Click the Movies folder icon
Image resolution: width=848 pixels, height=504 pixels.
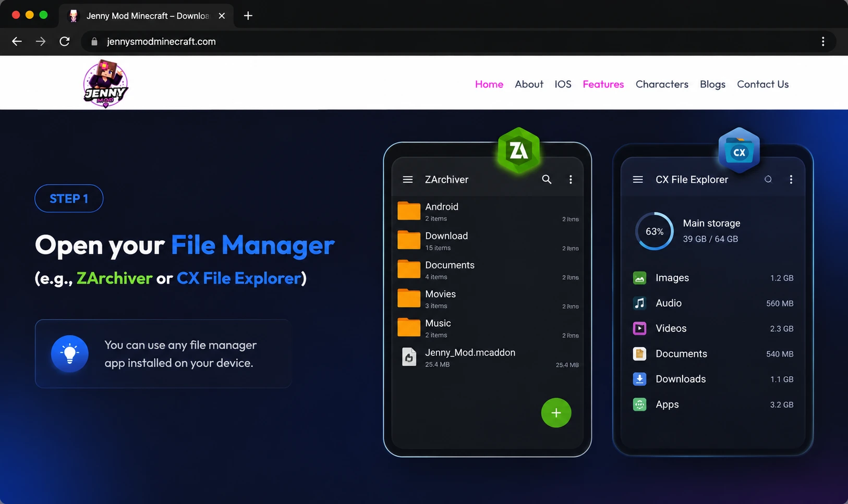coord(409,299)
